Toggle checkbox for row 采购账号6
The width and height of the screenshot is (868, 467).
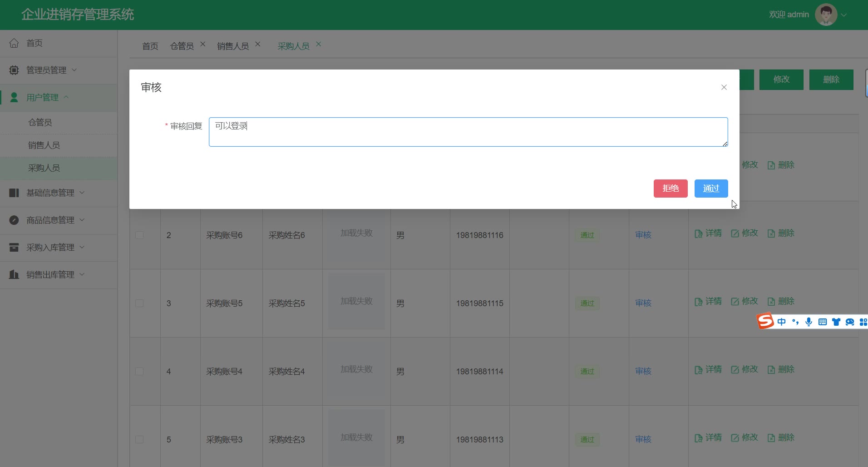[x=139, y=235]
